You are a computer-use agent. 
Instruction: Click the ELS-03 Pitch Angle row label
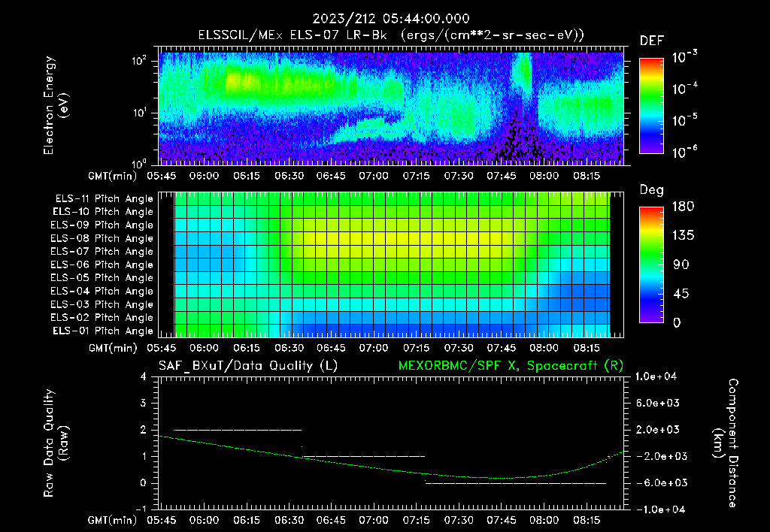(x=102, y=305)
